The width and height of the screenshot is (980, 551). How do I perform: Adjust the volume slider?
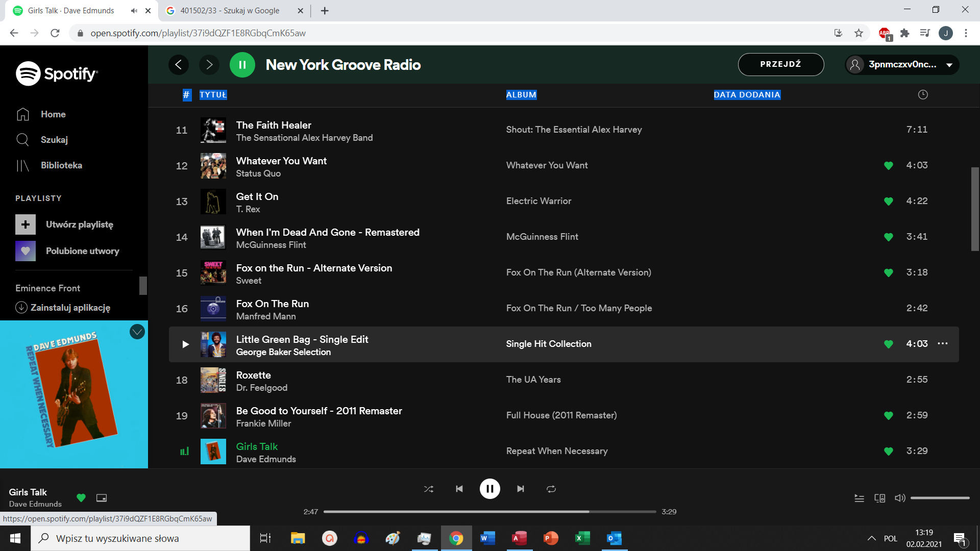[x=940, y=498]
